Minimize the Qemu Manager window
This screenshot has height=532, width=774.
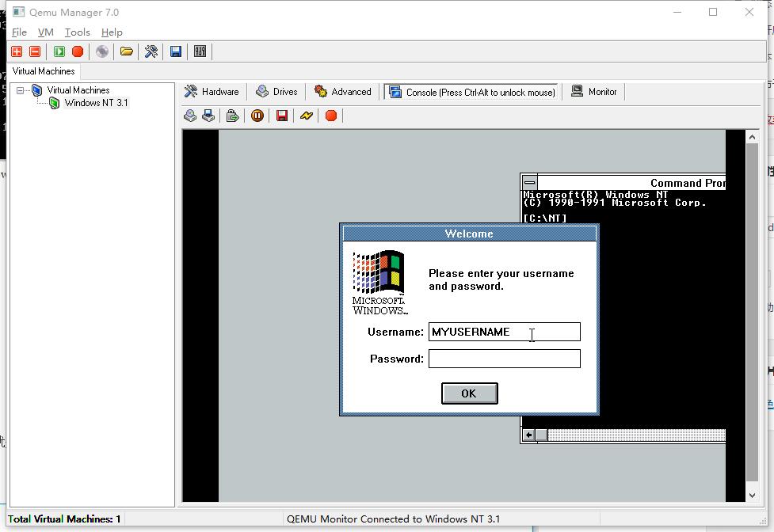pyautogui.click(x=677, y=12)
